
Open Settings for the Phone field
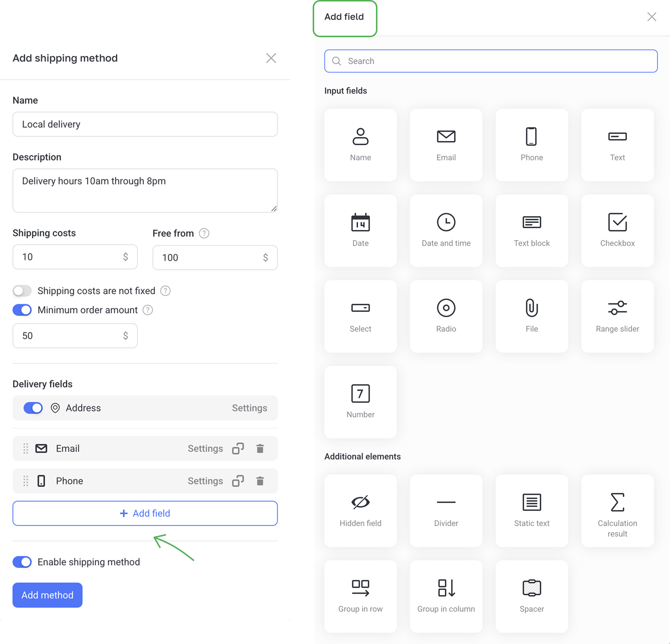click(205, 481)
